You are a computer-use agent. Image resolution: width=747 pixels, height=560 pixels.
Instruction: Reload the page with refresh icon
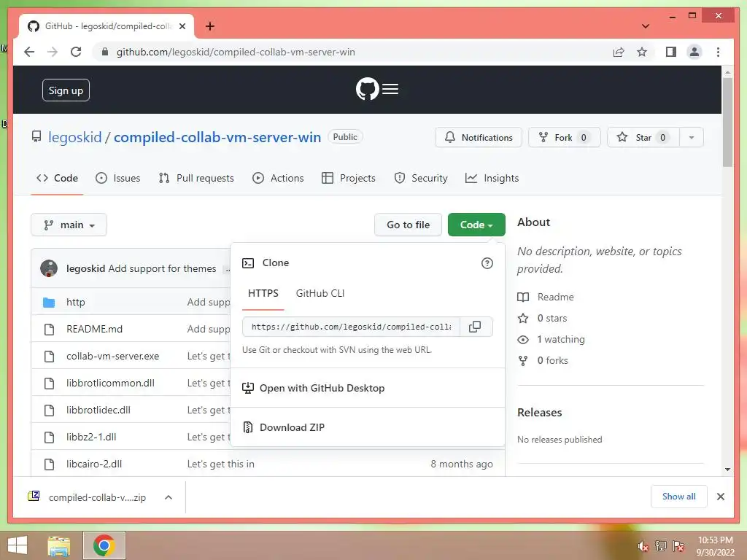tap(76, 52)
